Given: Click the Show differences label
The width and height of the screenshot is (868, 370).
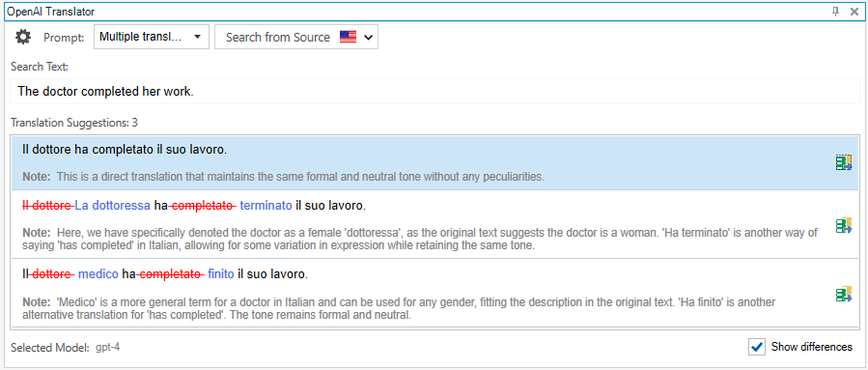Looking at the screenshot, I should 812,347.
